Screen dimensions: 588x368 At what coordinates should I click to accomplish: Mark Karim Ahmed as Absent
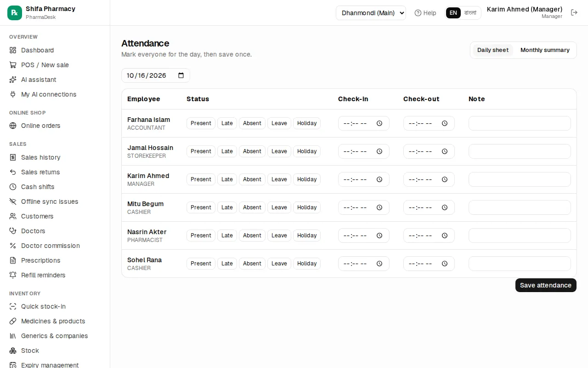tap(252, 179)
